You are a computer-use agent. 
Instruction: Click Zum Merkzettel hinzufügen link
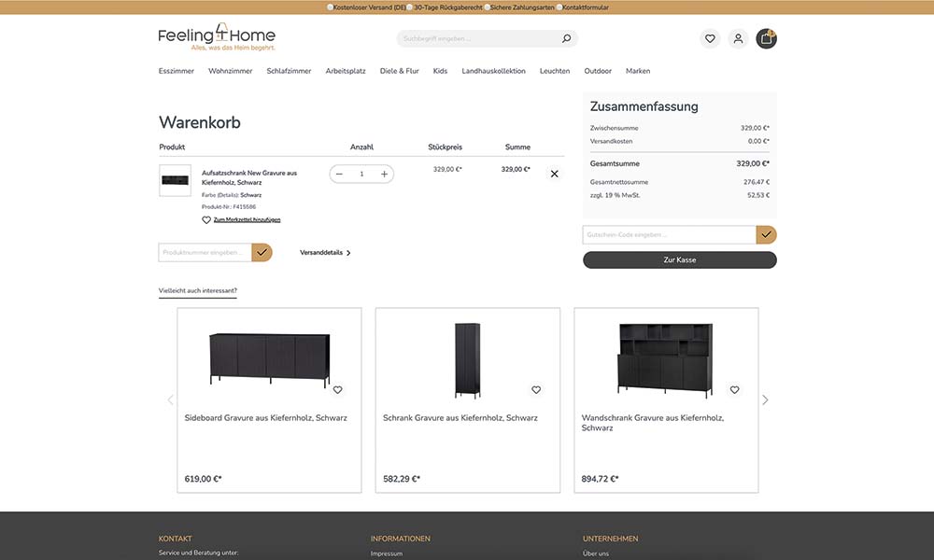(x=247, y=219)
